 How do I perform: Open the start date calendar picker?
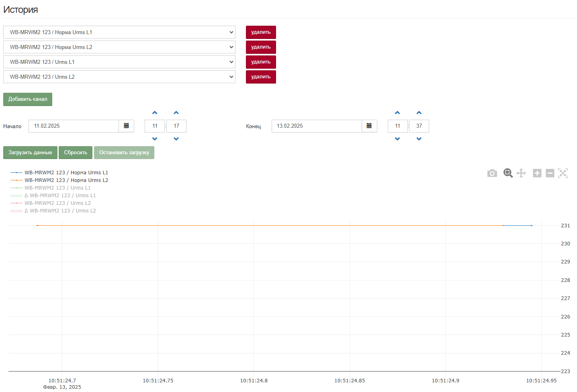(127, 126)
